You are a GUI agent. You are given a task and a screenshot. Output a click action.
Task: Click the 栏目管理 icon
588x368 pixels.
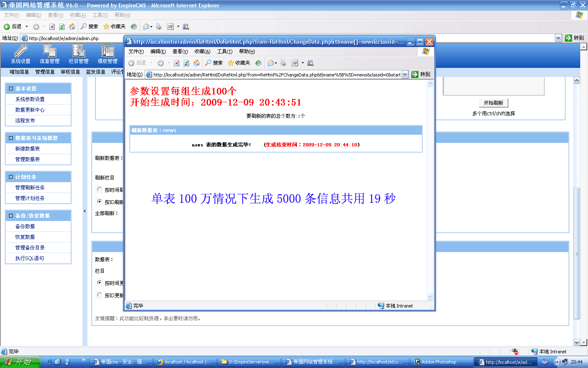78,54
